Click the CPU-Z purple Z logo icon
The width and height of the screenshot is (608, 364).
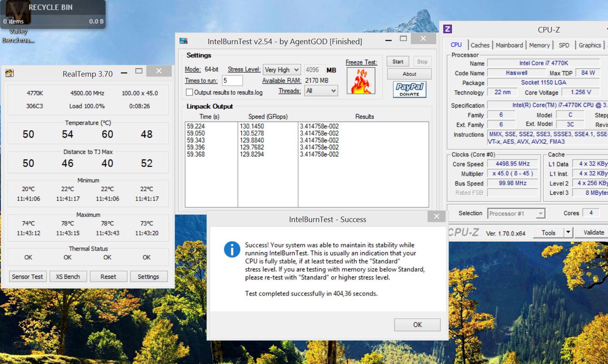448,29
